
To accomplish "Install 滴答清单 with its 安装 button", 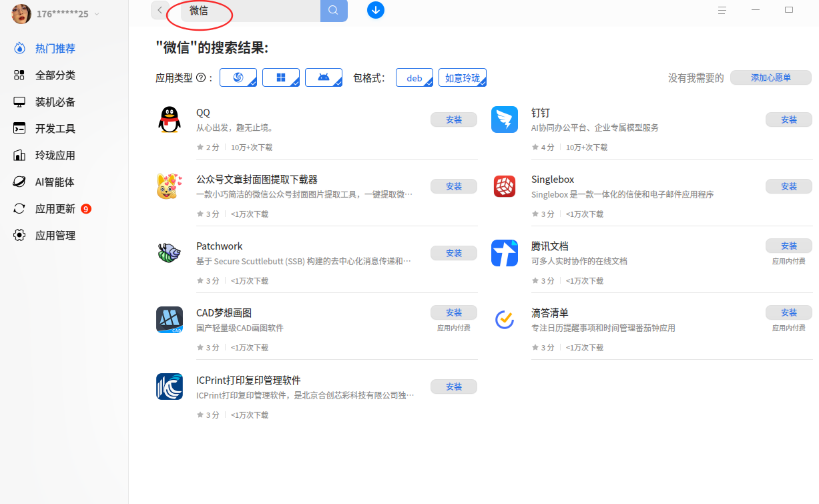I will pos(789,312).
